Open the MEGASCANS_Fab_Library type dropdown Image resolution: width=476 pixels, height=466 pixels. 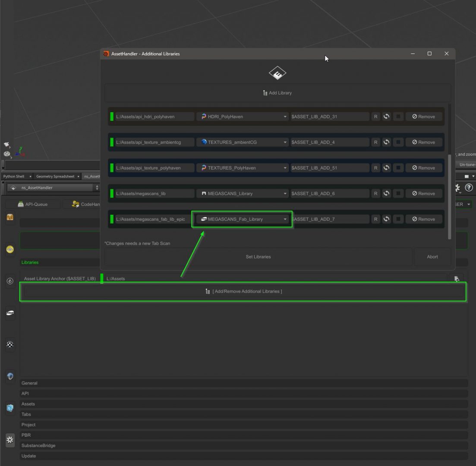tap(242, 219)
